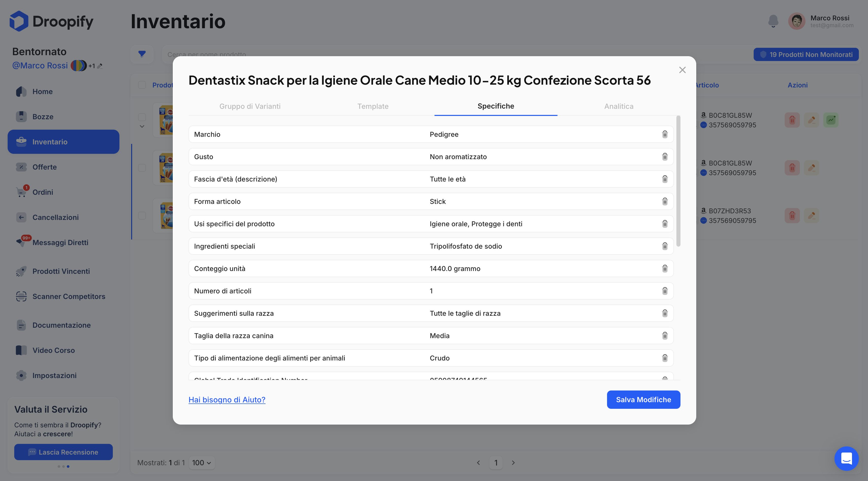Screen dimensions: 868x481
Task: Edit second B0C81GL85W product row
Action: coord(811,168)
